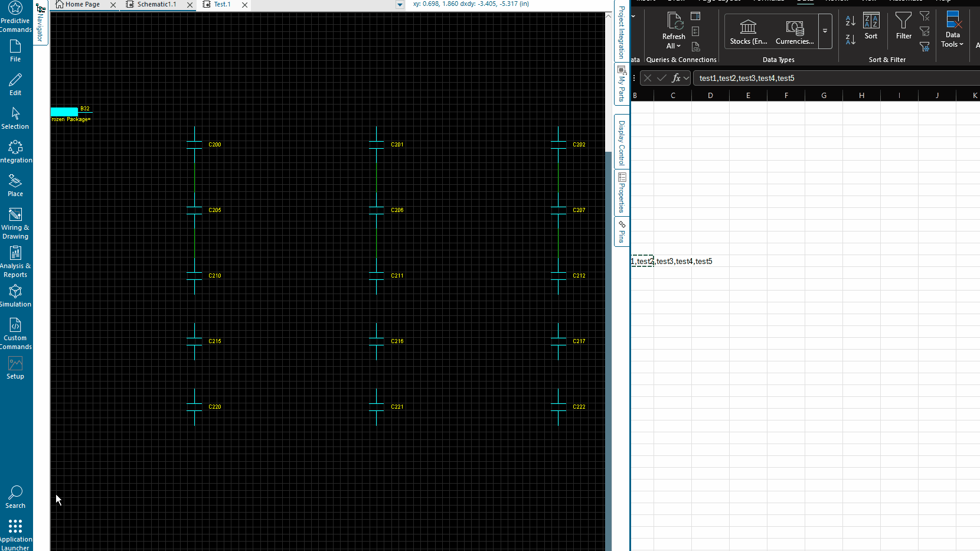Click the Workbook Links icon
980x551 pixels.
click(695, 47)
